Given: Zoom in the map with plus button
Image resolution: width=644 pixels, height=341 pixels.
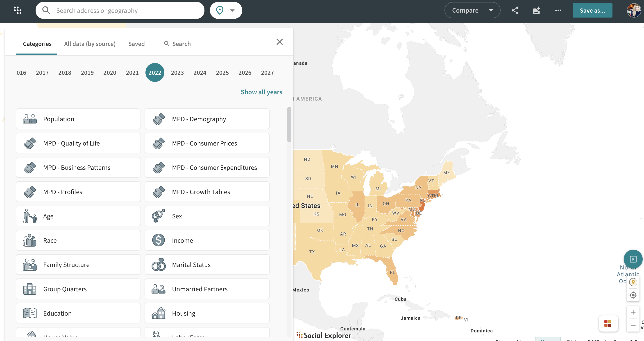Looking at the screenshot, I should coord(633,312).
